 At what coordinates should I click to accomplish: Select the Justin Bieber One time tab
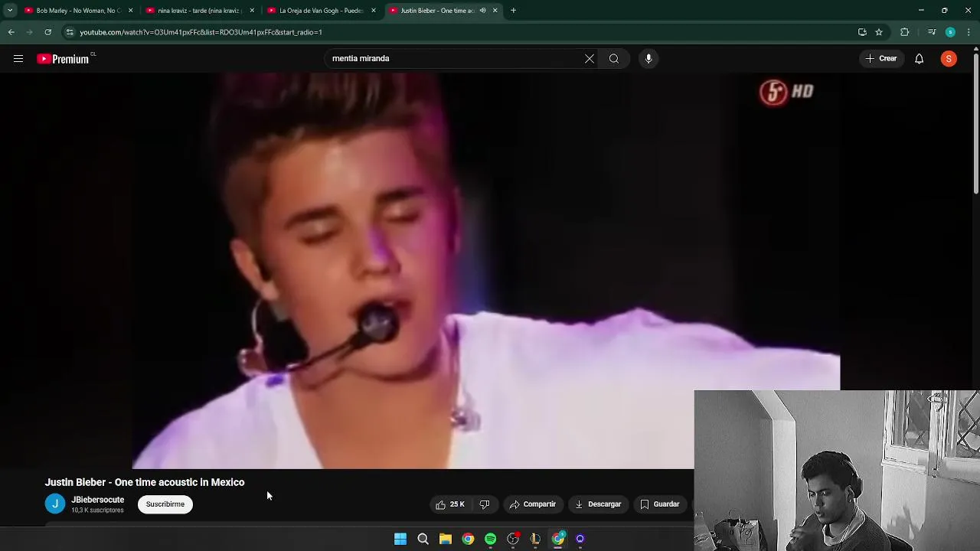(433, 11)
